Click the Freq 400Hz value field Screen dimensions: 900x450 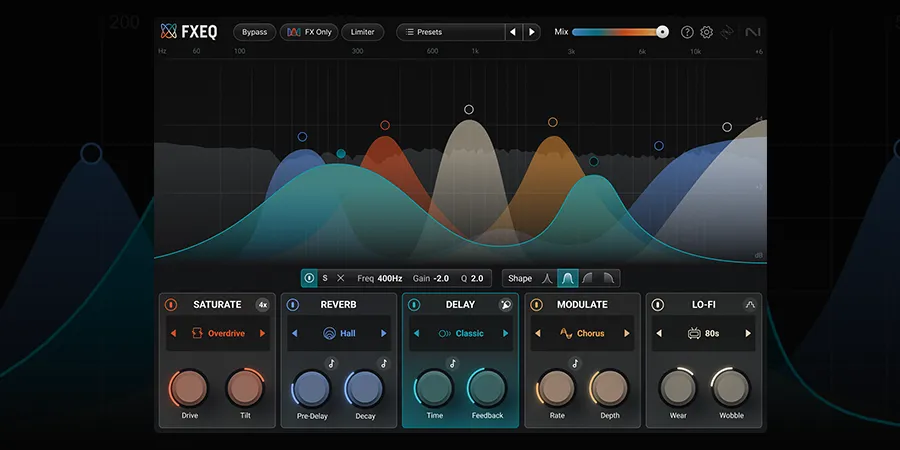[x=379, y=278]
